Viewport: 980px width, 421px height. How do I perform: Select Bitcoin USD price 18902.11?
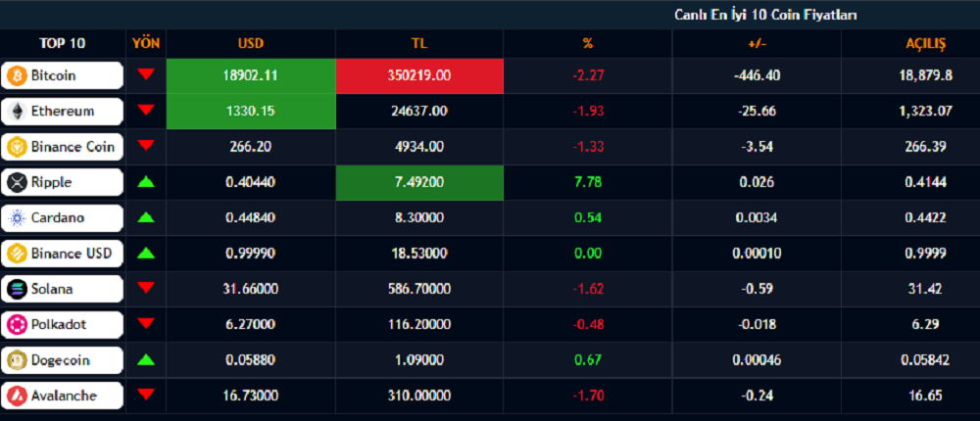pos(251,75)
